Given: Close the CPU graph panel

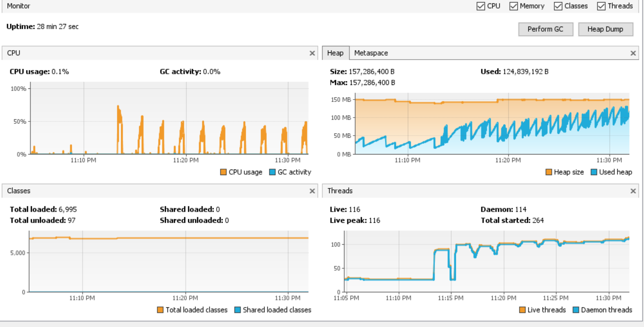Looking at the screenshot, I should pos(312,53).
